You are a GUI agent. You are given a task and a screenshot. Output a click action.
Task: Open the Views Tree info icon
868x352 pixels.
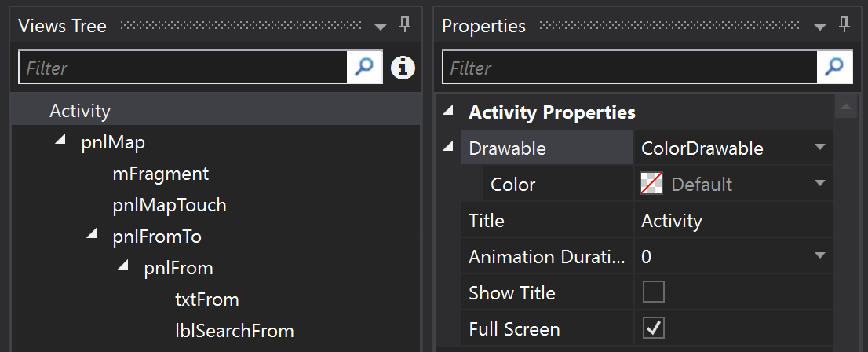[x=403, y=68]
